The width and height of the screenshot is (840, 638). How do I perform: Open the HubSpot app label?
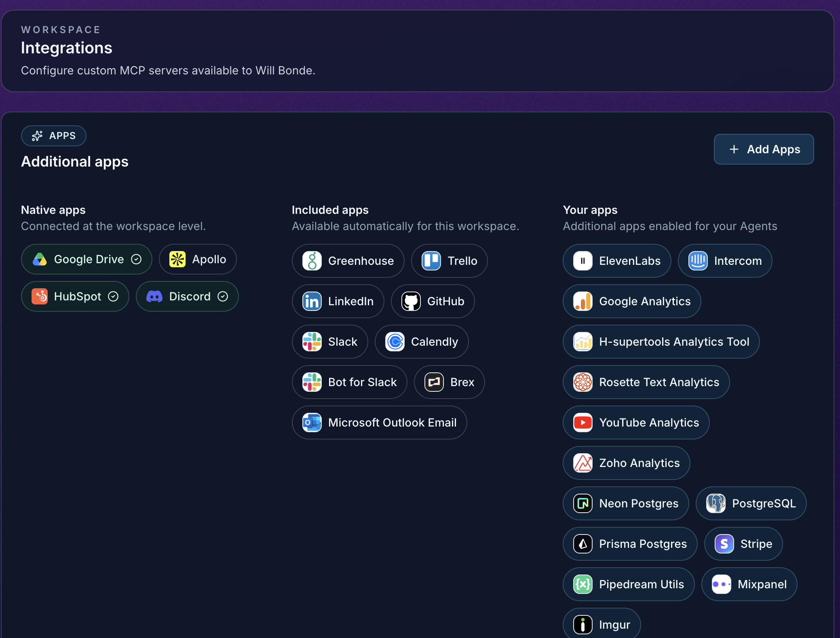pyautogui.click(x=78, y=296)
